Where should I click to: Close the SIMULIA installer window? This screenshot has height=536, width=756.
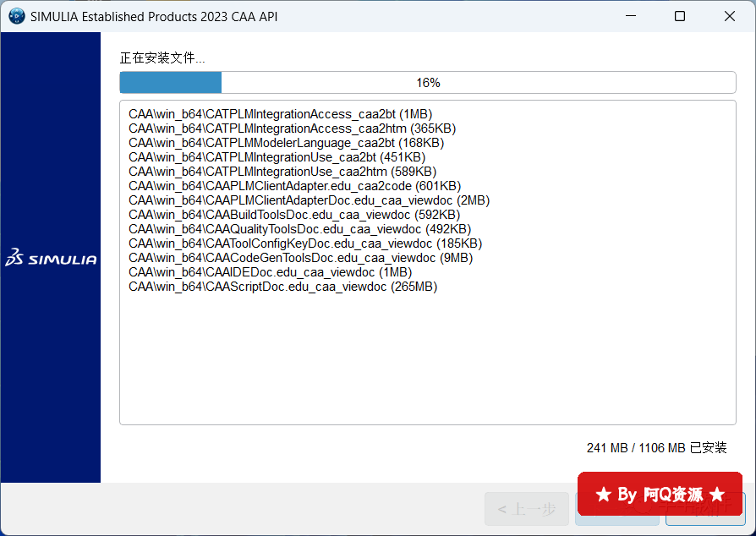coord(729,17)
